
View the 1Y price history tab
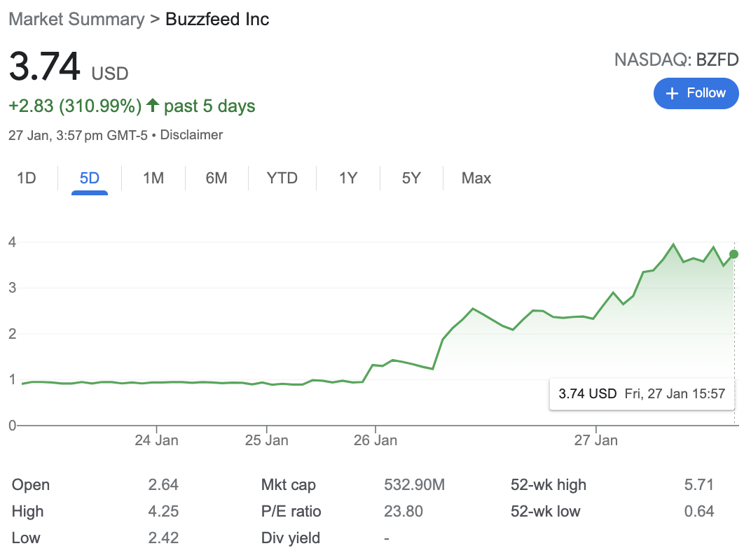point(348,178)
